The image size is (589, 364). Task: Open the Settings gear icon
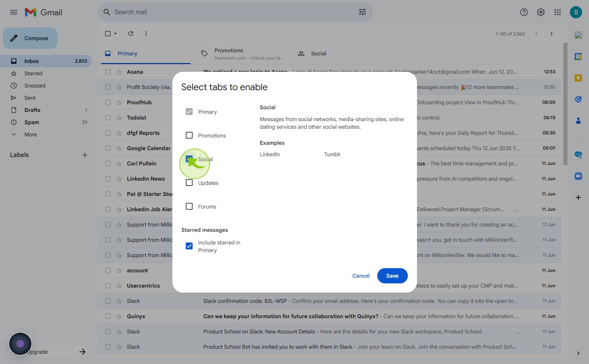(541, 12)
